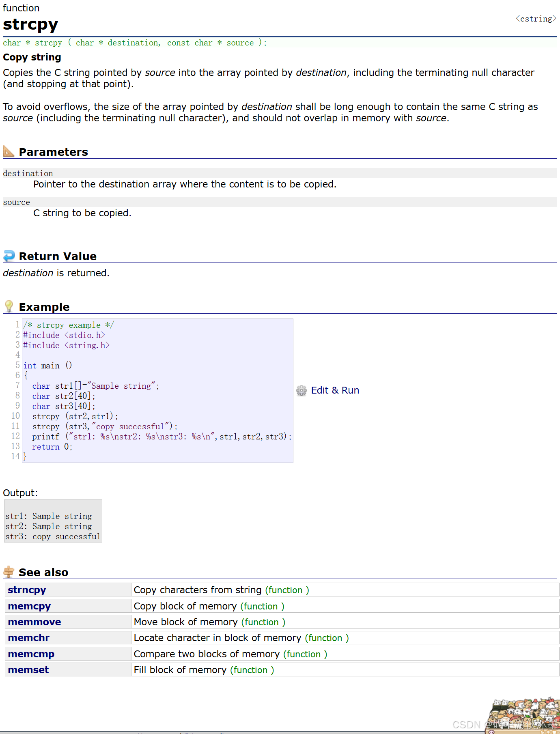Click the 'Return Value' section heading
Image resolution: width=560 pixels, height=734 pixels.
pyautogui.click(x=58, y=256)
